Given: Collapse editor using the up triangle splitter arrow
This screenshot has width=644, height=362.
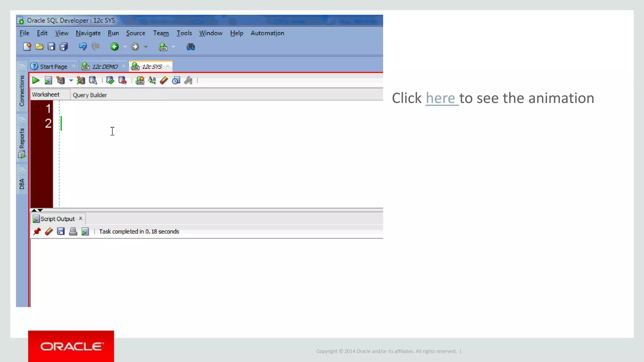Looking at the screenshot, I should pos(34,210).
